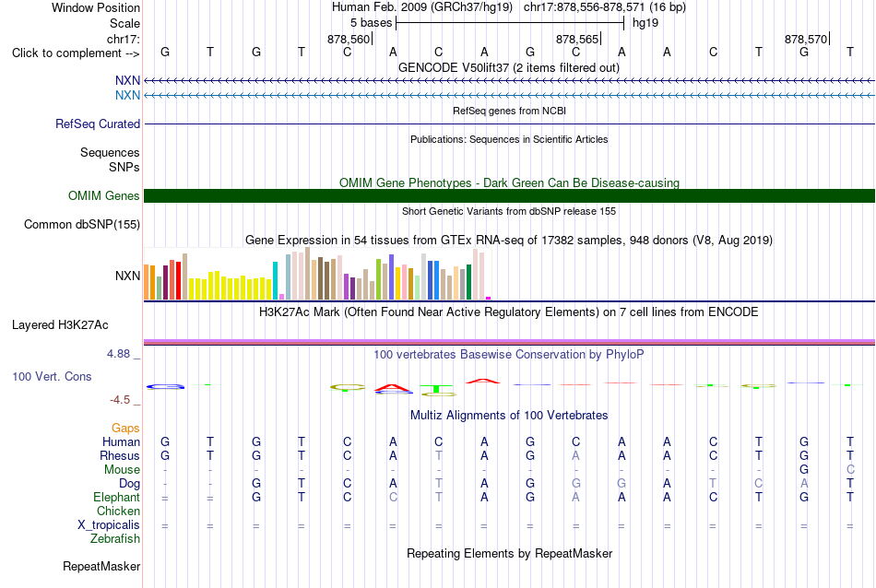The image size is (876, 588).
Task: Click the RepeatMasker track label
Action: coord(101,566)
